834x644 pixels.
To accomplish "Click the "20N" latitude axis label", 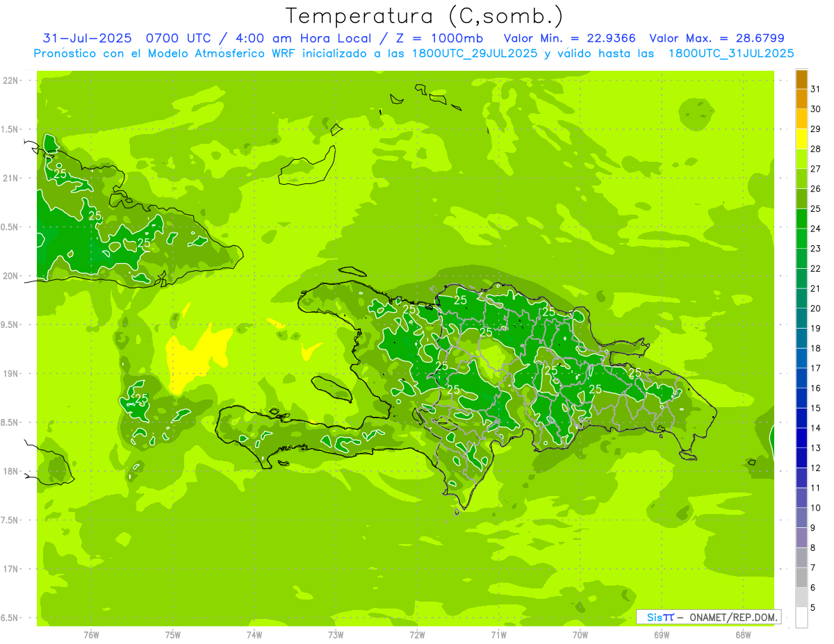I will [x=11, y=276].
